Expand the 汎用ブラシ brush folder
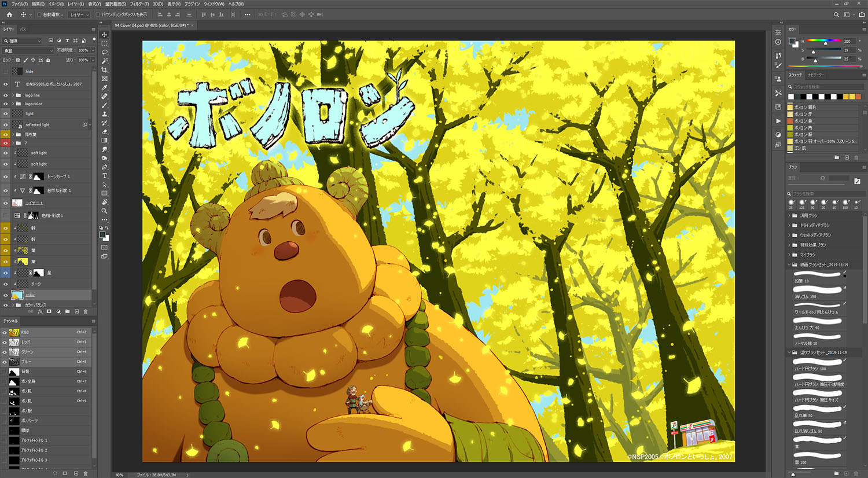This screenshot has width=868, height=478. pyautogui.click(x=789, y=215)
